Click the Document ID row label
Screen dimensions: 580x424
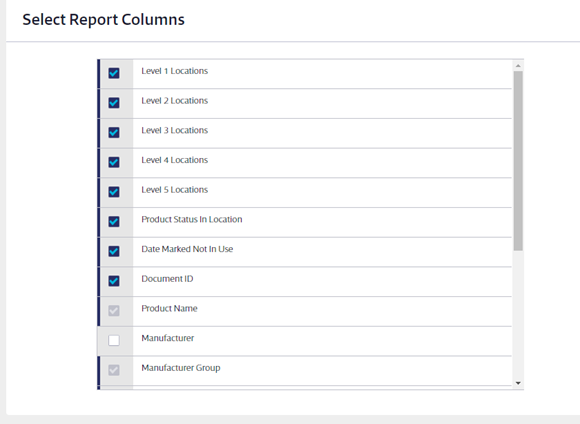(167, 279)
